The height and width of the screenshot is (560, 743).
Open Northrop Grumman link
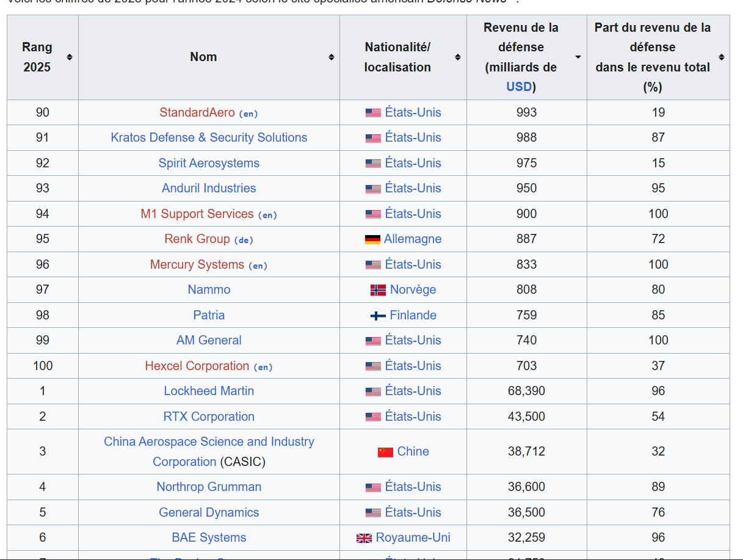tap(209, 487)
